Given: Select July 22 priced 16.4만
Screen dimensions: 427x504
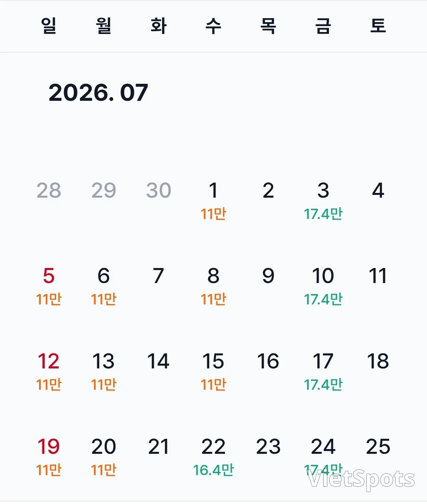Looking at the screenshot, I should [213, 457].
